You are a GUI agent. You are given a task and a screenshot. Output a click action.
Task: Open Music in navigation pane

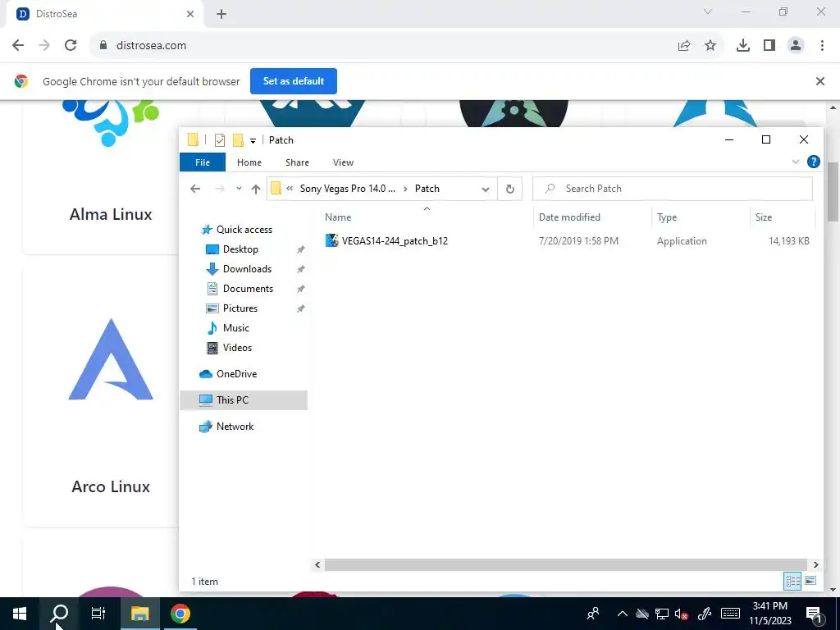[x=235, y=328]
